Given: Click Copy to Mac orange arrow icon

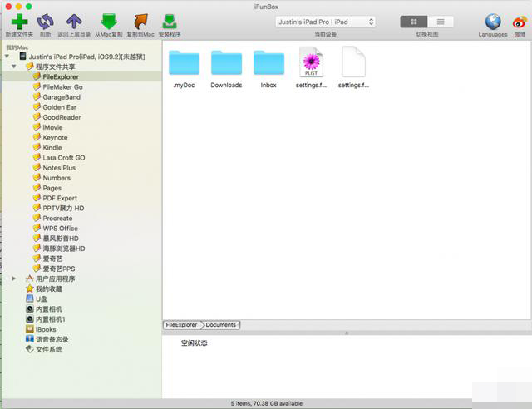Looking at the screenshot, I should (140, 21).
